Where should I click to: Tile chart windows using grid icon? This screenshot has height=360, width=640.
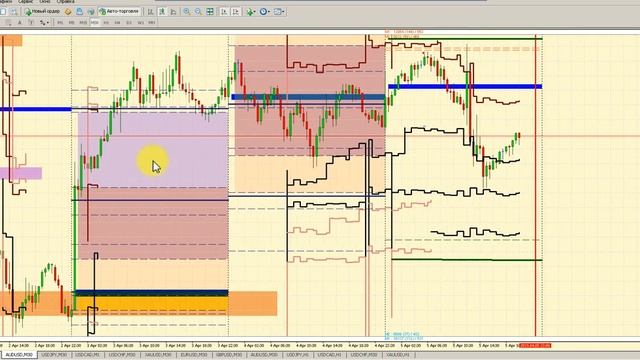pyautogui.click(x=210, y=12)
